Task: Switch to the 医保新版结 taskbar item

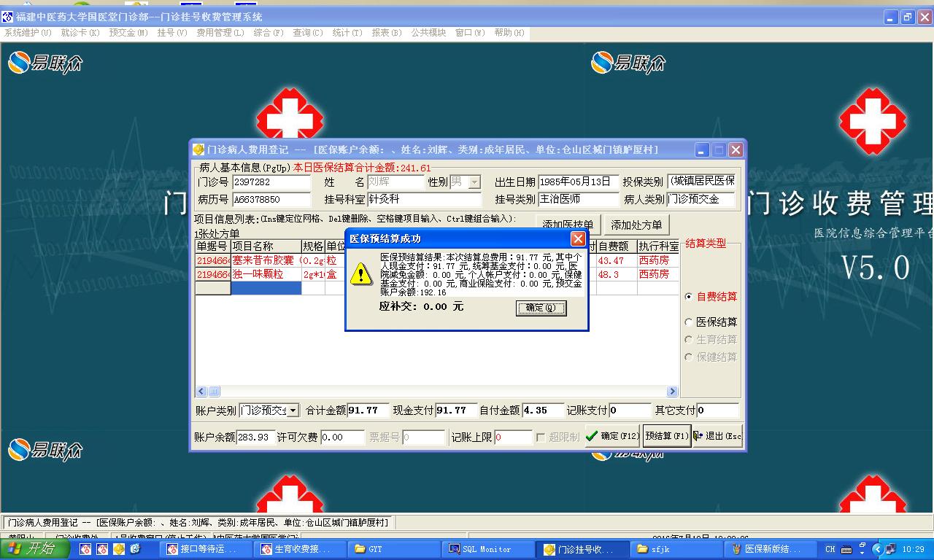Action: tap(771, 549)
